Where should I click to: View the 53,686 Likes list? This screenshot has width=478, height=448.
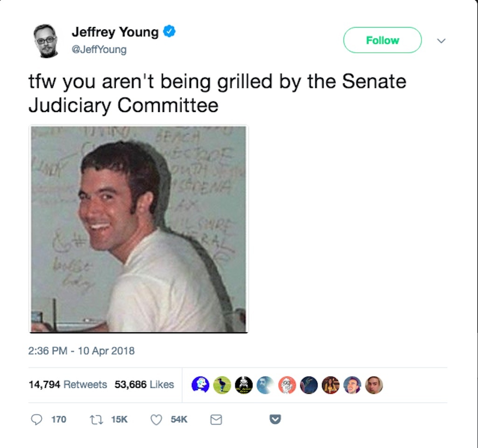coord(144,385)
